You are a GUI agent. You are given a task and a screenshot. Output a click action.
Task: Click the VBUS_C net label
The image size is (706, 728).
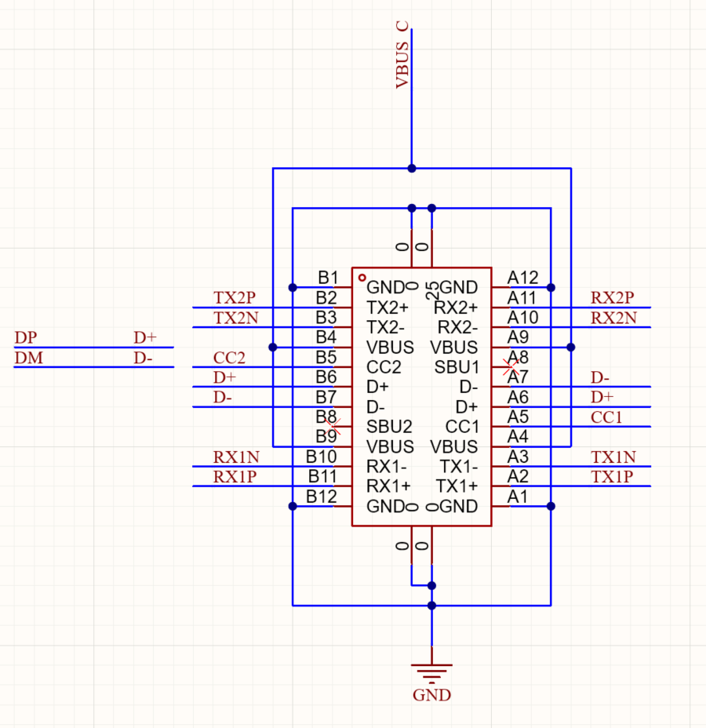coord(402,55)
